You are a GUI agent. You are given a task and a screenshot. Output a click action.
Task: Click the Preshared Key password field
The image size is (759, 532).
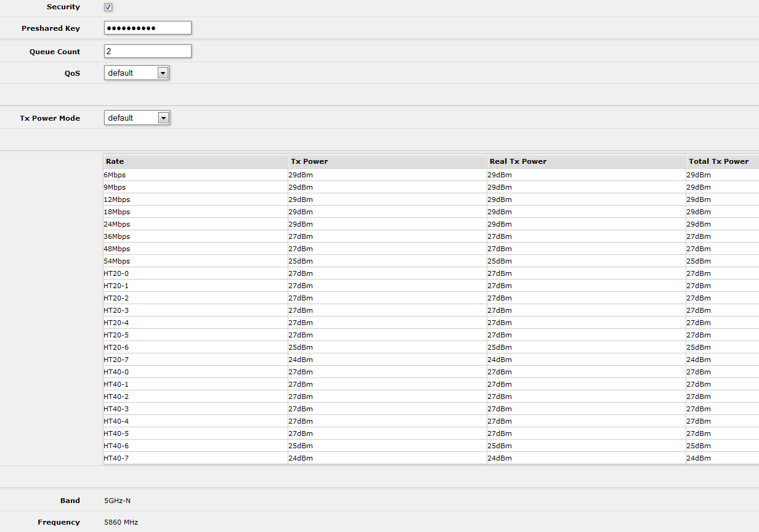coord(148,28)
